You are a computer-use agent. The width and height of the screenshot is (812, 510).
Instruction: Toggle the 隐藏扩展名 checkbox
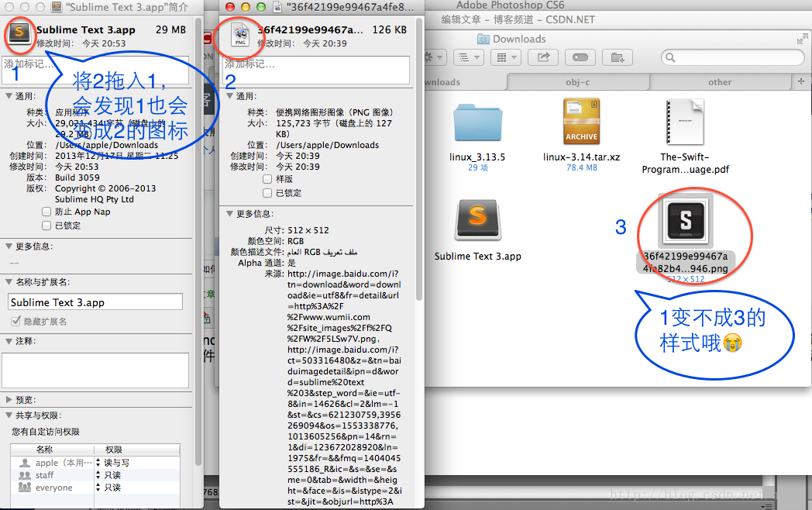[x=16, y=322]
